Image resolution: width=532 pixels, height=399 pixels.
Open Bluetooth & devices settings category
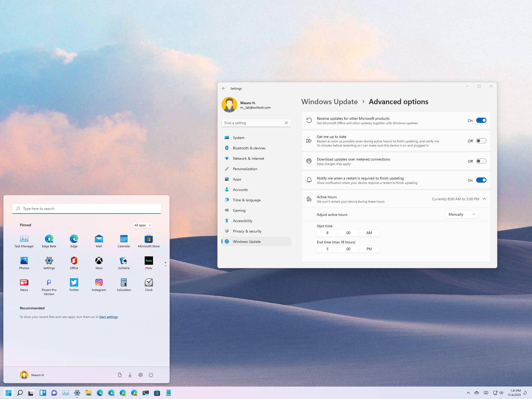pyautogui.click(x=249, y=148)
